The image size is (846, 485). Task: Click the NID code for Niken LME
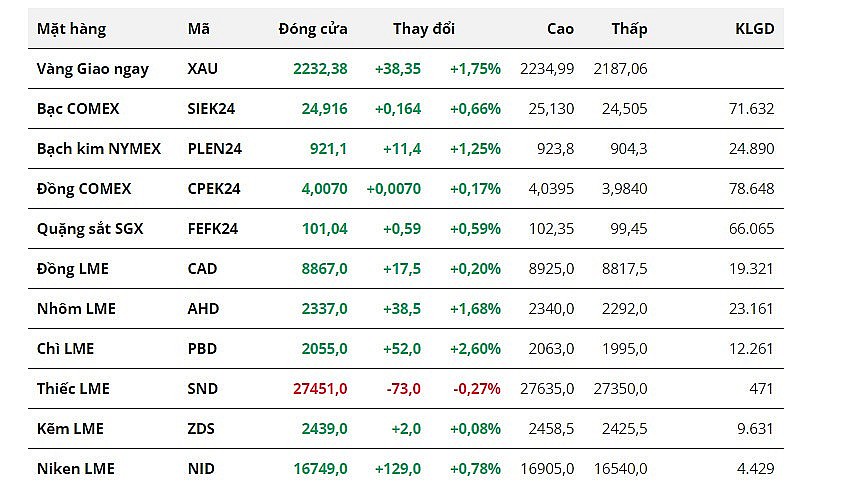click(x=201, y=469)
